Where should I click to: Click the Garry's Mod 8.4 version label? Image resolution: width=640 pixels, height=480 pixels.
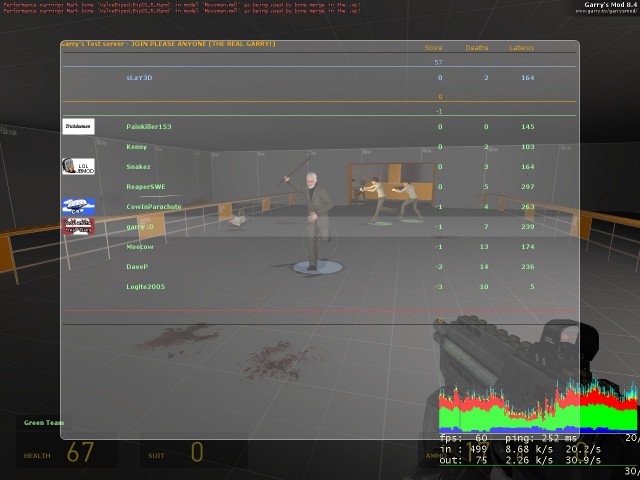click(610, 5)
